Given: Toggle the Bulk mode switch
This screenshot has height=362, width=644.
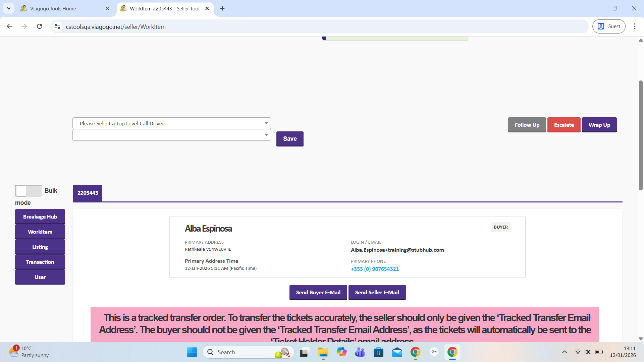Looking at the screenshot, I should [x=28, y=191].
